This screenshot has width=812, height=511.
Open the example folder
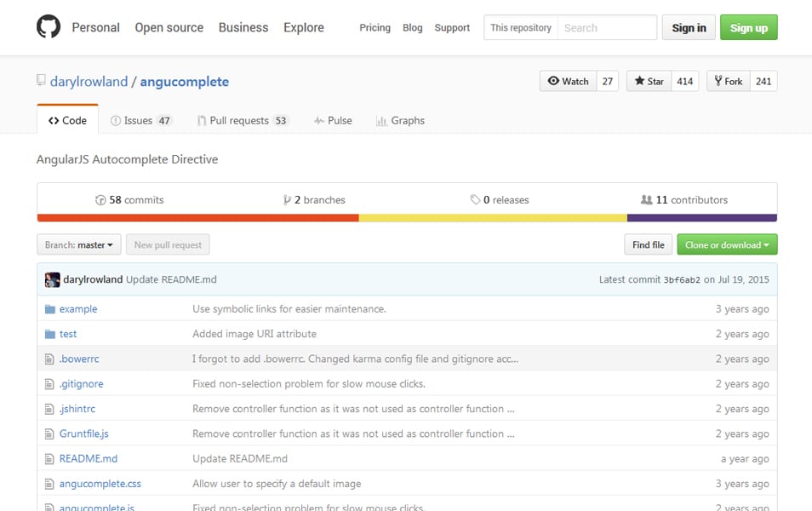click(x=78, y=309)
